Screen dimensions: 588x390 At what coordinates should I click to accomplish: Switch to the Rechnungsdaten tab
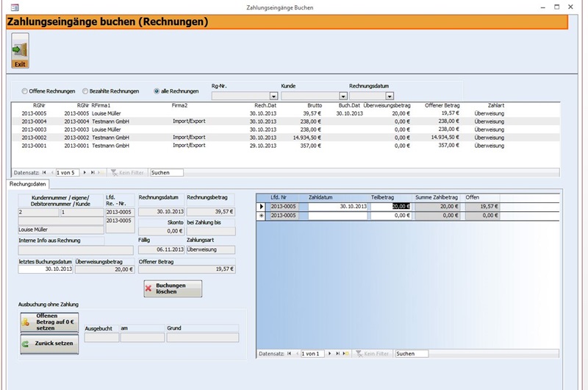pyautogui.click(x=28, y=184)
